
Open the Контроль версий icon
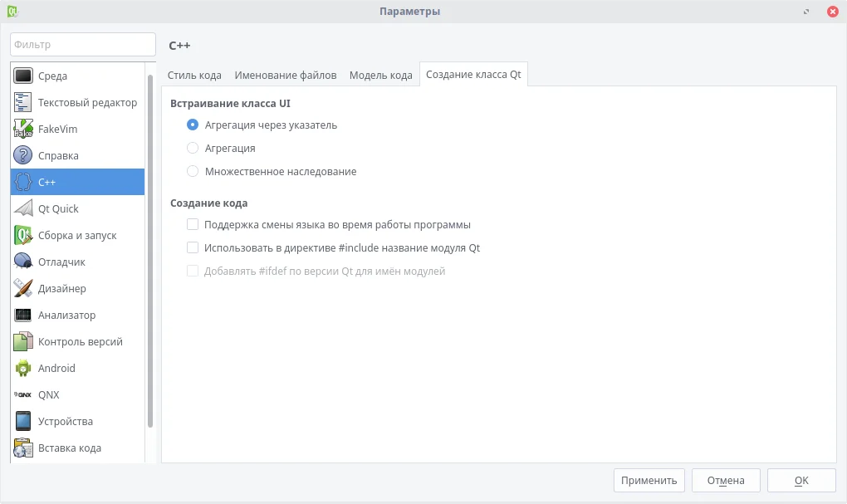23,341
